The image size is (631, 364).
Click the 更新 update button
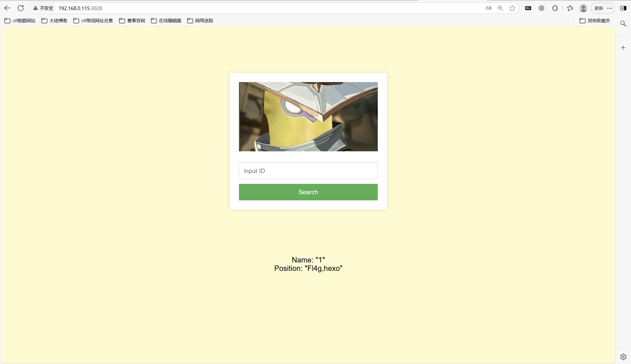[599, 8]
